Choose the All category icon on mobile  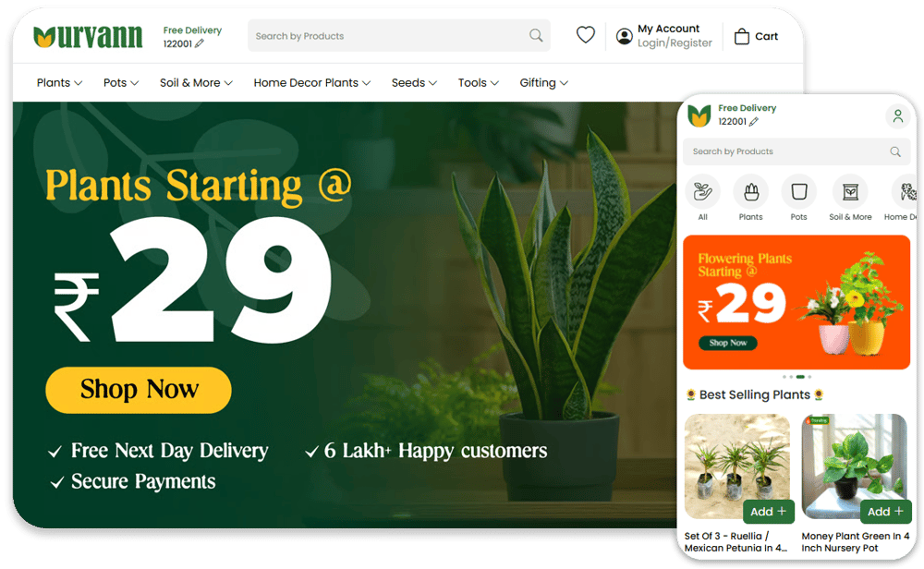pyautogui.click(x=703, y=191)
